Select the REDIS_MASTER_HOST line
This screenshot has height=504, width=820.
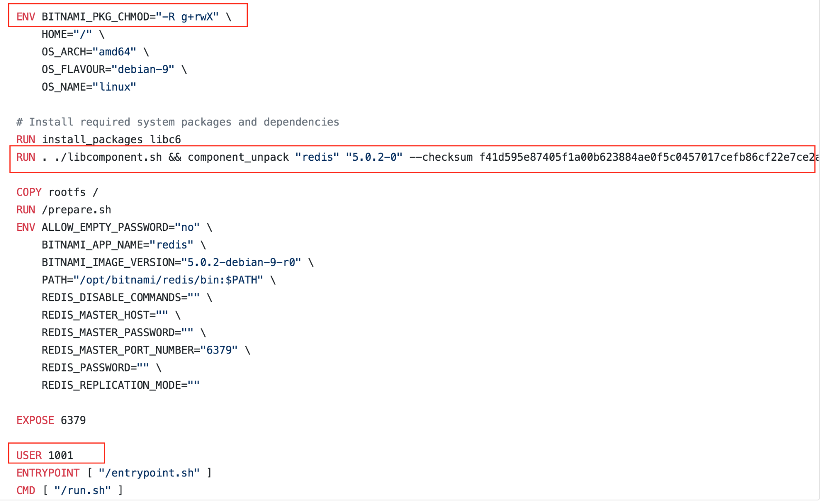coord(111,315)
